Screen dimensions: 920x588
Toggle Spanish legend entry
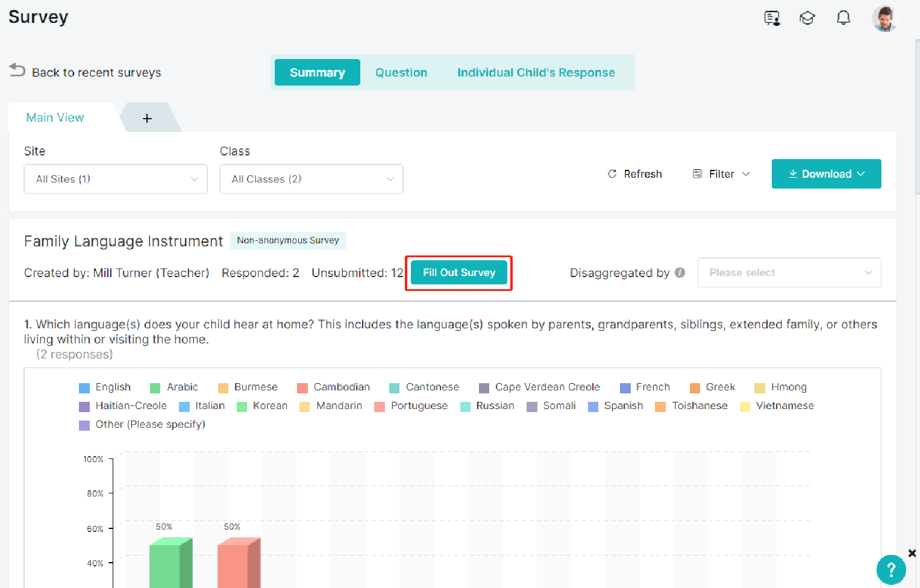point(616,405)
